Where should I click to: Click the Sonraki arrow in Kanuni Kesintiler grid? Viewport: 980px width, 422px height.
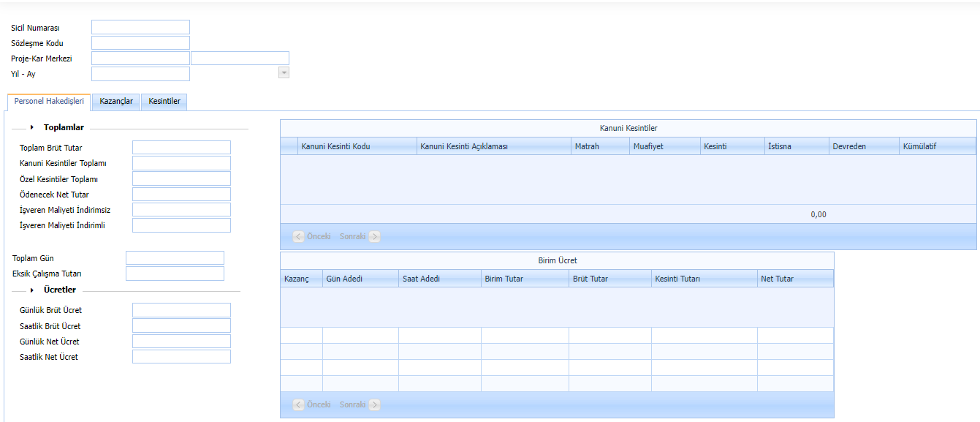tap(374, 237)
